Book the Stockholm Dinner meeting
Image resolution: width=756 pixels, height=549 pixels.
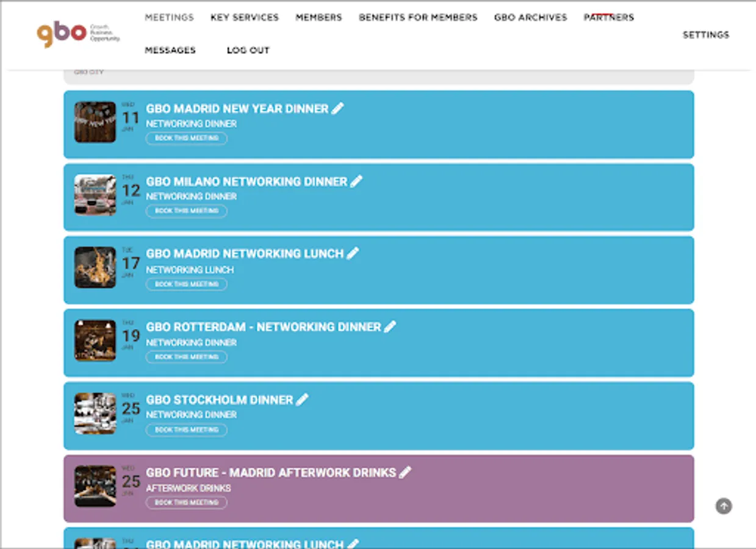click(x=186, y=430)
